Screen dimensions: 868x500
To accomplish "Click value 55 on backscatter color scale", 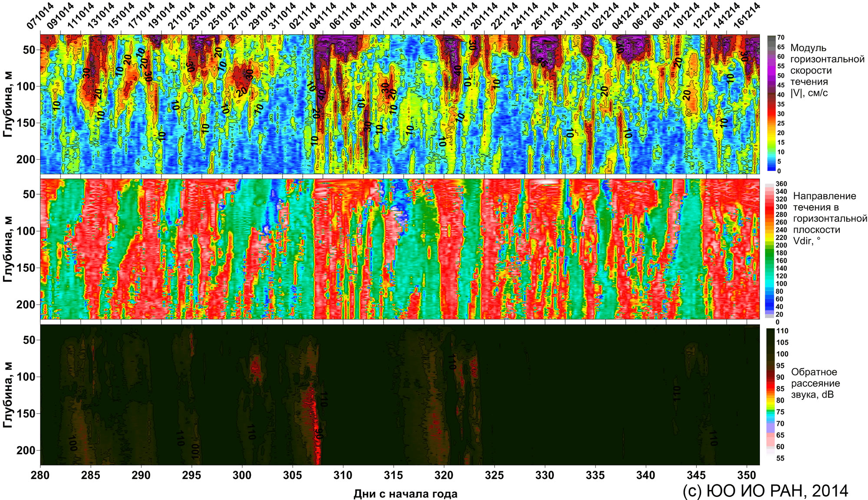I will [780, 458].
